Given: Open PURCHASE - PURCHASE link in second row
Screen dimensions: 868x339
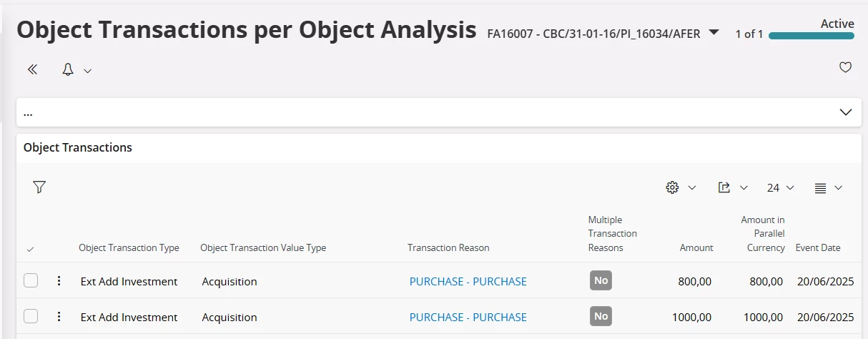Looking at the screenshot, I should [468, 318].
